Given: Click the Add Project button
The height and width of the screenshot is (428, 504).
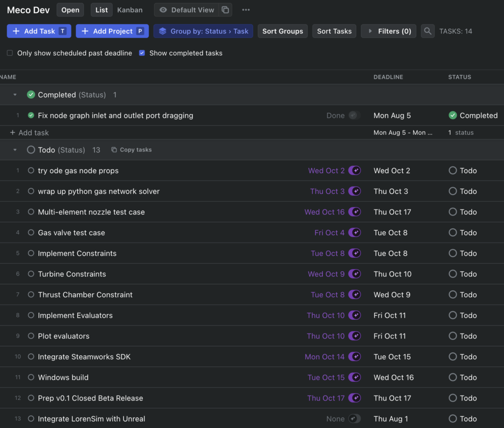Looking at the screenshot, I should [112, 31].
